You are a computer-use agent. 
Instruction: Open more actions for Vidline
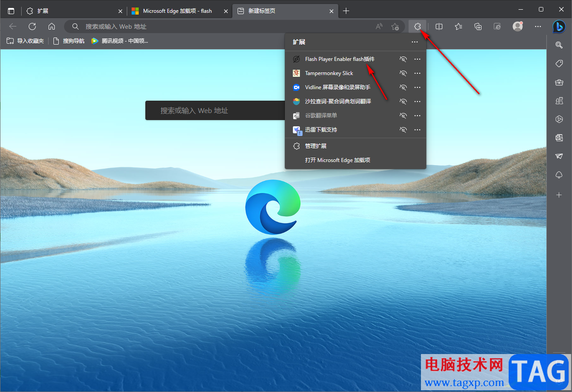(417, 87)
